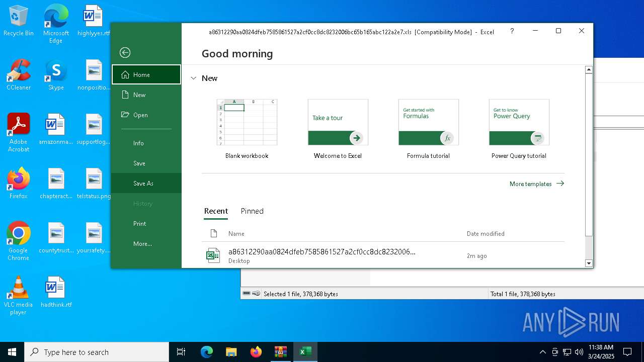The image size is (644, 362).
Task: Switch to the Pinned tab
Action: pos(252,211)
